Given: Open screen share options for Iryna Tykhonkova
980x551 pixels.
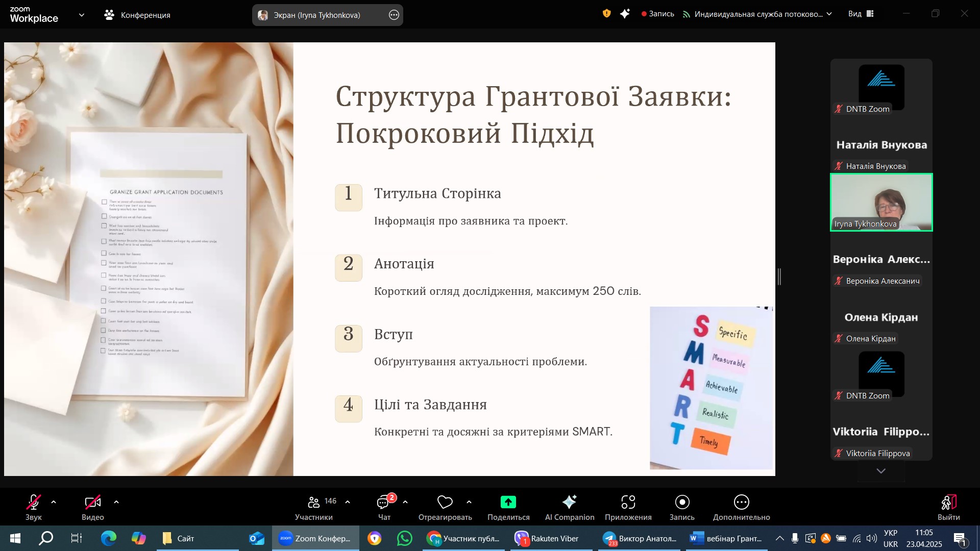Looking at the screenshot, I should [x=394, y=15].
